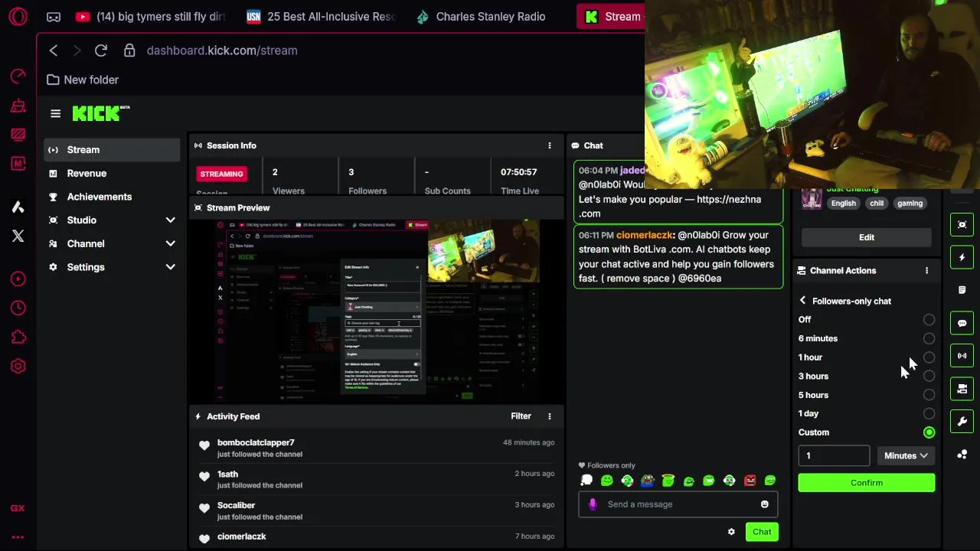Switch to 25 Best All-Inclusive tab
Image resolution: width=980 pixels, height=551 pixels.
click(322, 17)
